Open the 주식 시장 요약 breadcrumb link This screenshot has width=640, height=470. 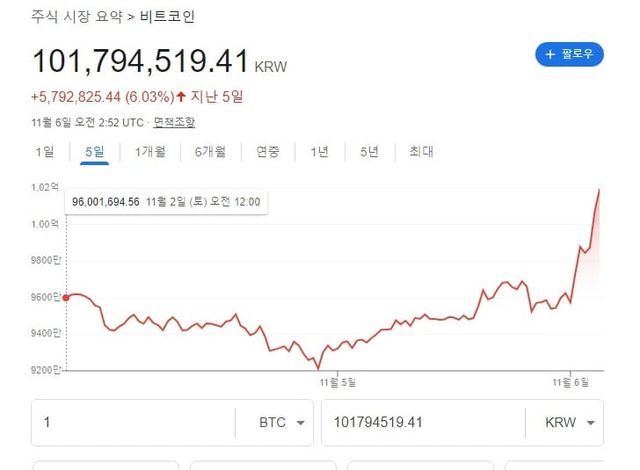pyautogui.click(x=71, y=18)
